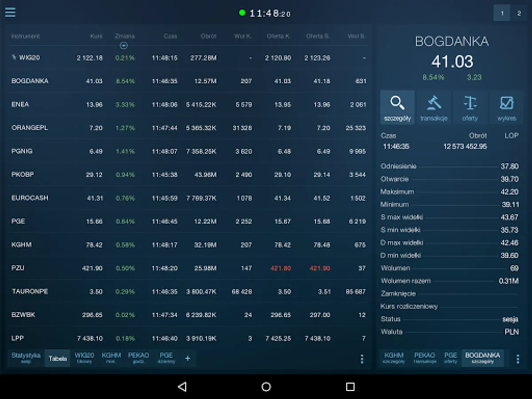
Task: Select the ENEA instrument row
Action: tap(188, 105)
